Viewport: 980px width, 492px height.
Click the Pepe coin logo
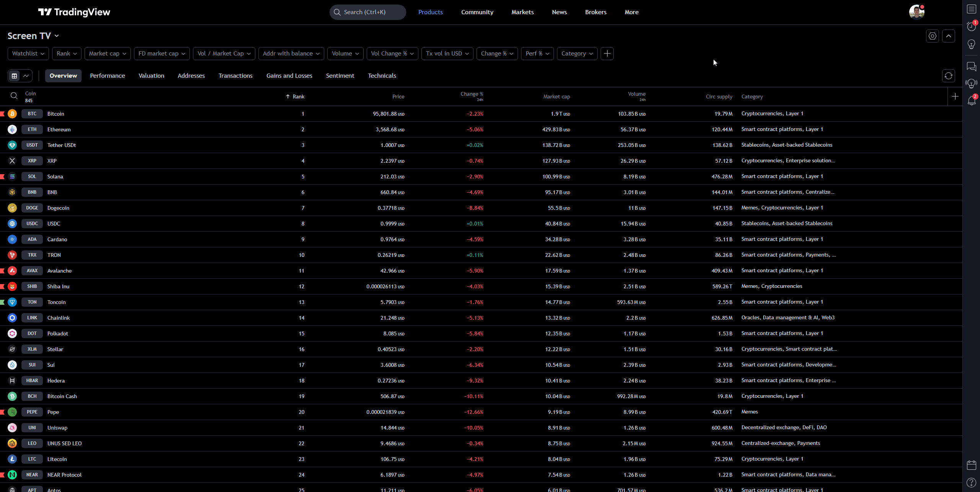pyautogui.click(x=12, y=412)
